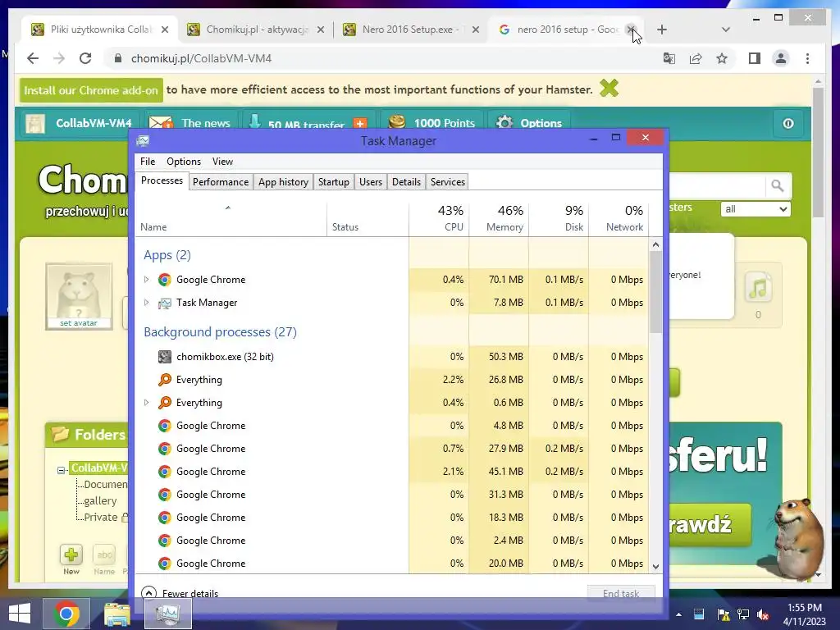840x630 pixels.
Task: Sort processes by CPU column header
Action: [439, 218]
